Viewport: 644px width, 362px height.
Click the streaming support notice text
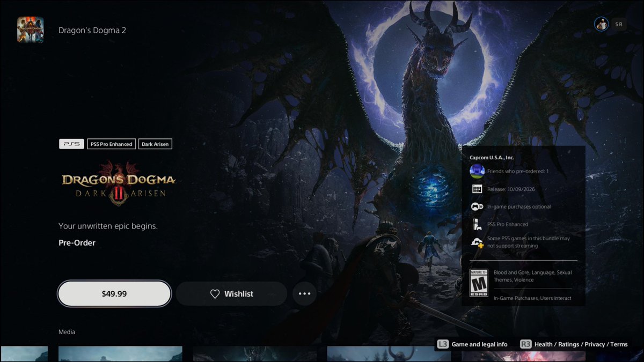pos(529,242)
